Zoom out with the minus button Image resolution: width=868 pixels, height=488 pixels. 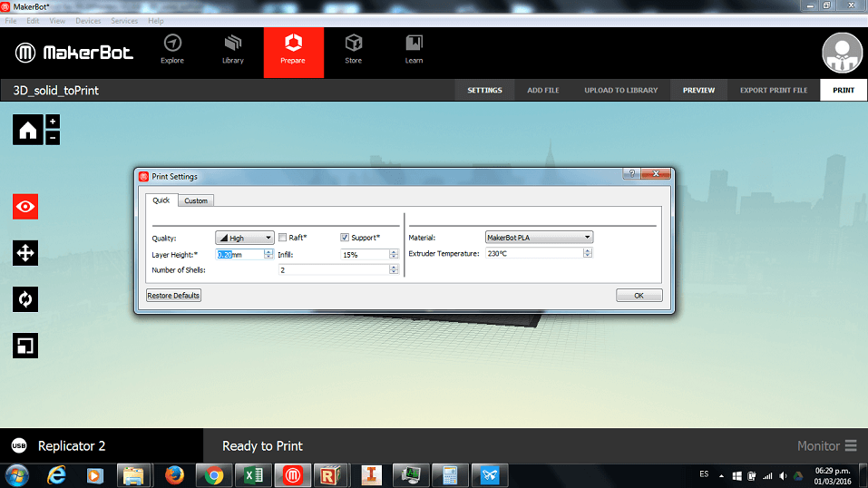point(53,137)
